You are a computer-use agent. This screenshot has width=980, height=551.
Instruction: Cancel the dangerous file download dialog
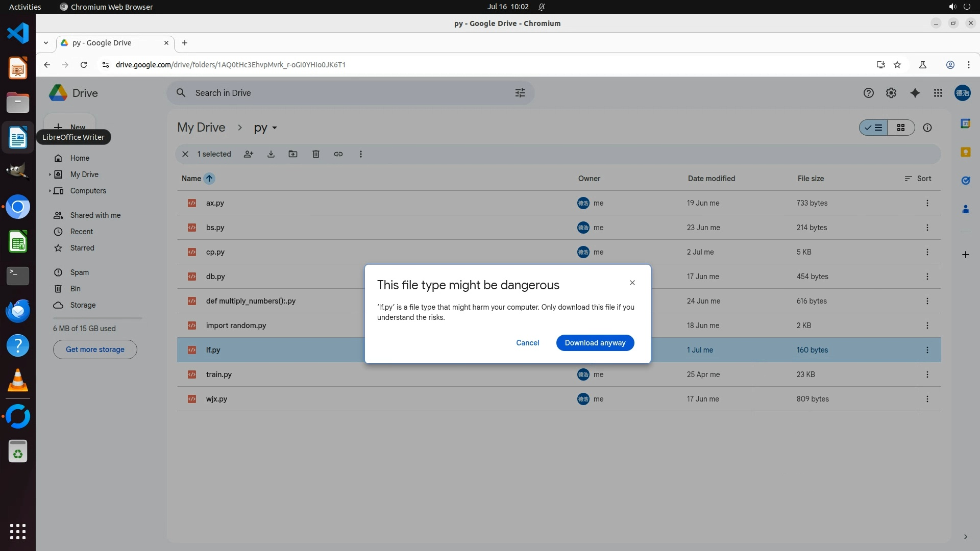[x=527, y=343]
